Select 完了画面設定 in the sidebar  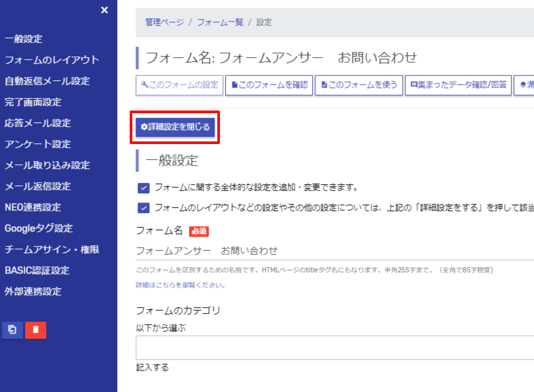click(x=33, y=102)
